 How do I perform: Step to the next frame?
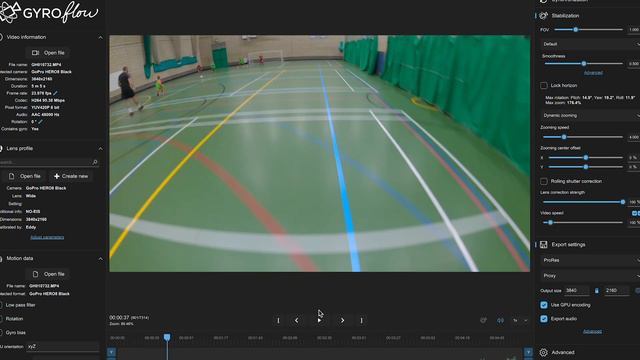click(x=342, y=320)
